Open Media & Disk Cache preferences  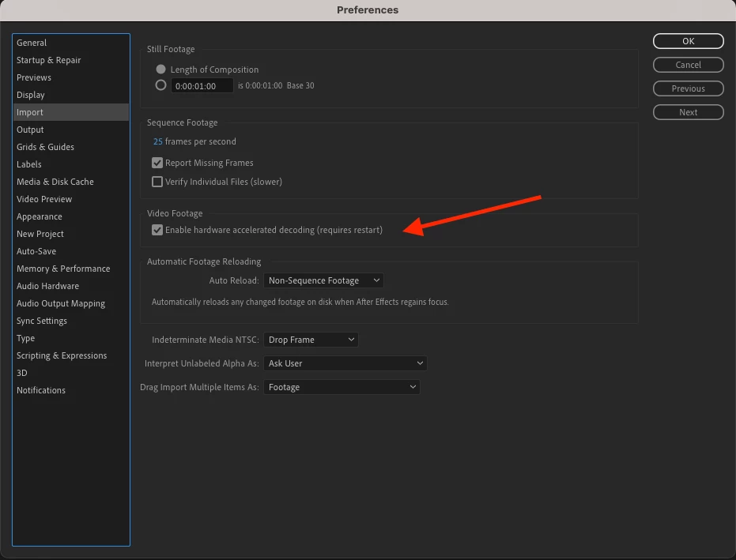tap(71, 182)
